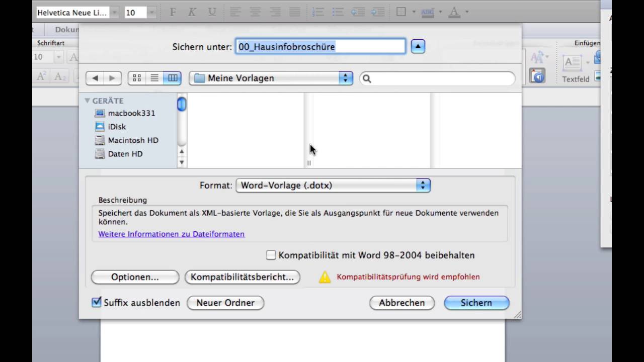This screenshot has width=644, height=362.
Task: Collapse the dialog with the blue arrow button
Action: [418, 47]
